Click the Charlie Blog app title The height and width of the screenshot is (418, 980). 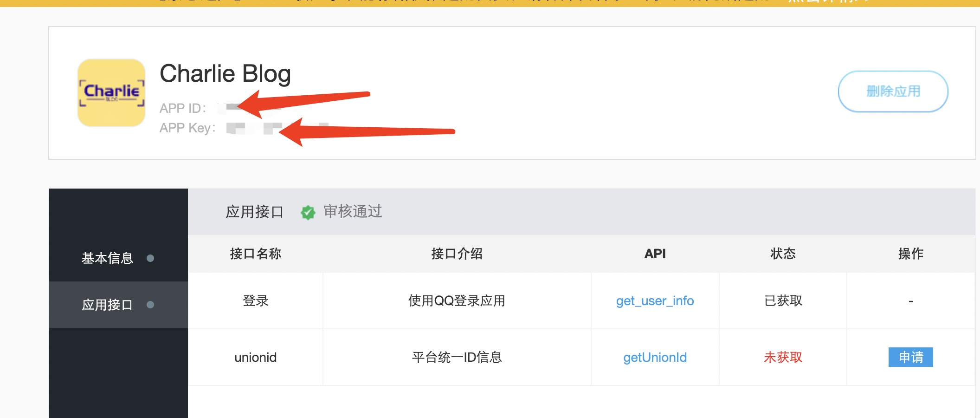click(x=225, y=74)
